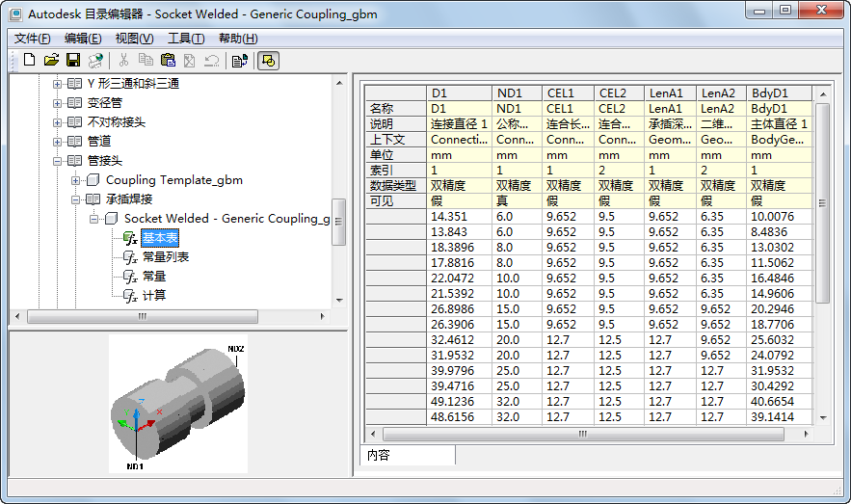Expand the 不对称接头 tree node
The height and width of the screenshot is (504, 851).
pos(57,122)
